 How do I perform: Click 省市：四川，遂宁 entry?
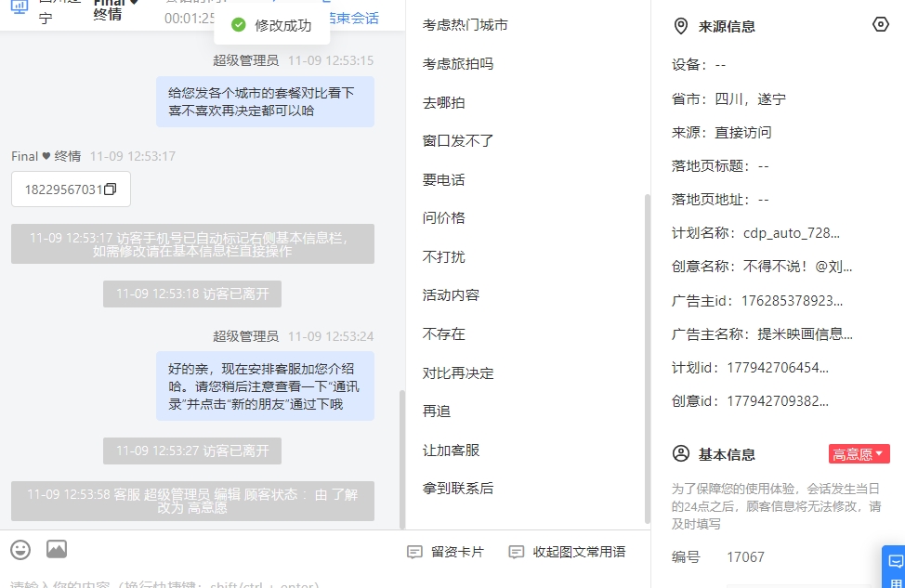coord(728,99)
